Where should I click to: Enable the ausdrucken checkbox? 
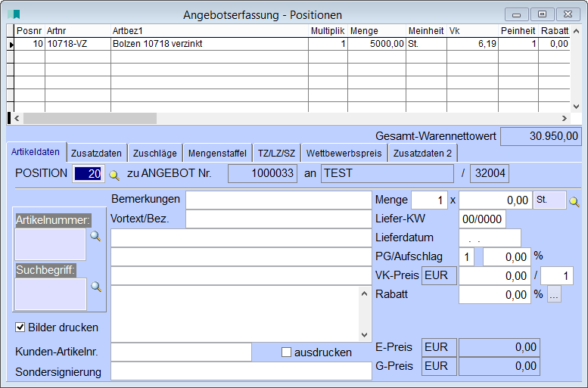point(286,352)
